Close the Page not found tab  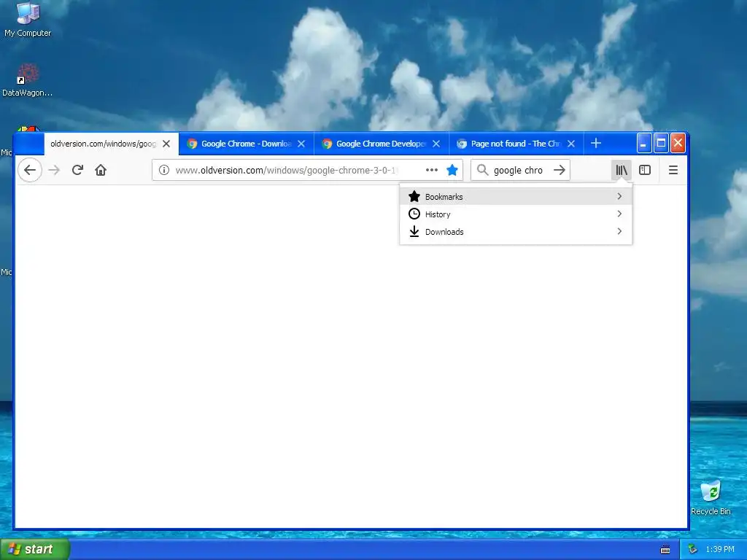tap(571, 144)
